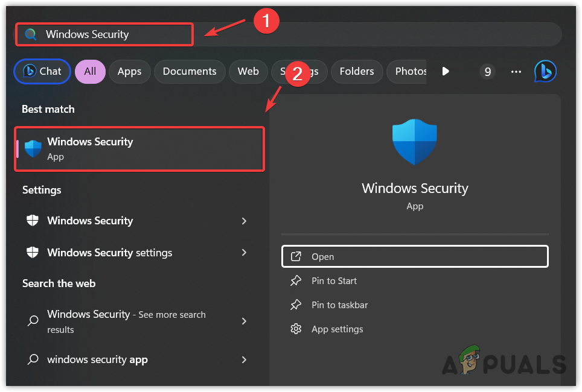The height and width of the screenshot is (392, 582).
Task: Click the Bing logo icon at top right
Action: click(545, 71)
